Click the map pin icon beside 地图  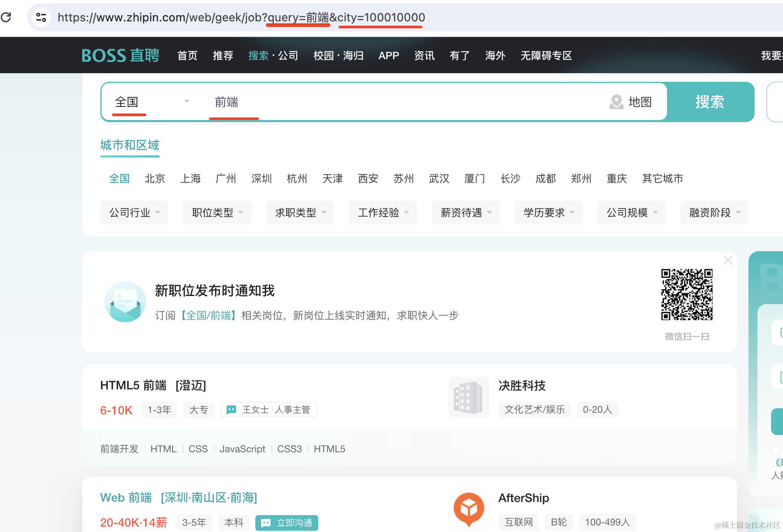(x=616, y=102)
